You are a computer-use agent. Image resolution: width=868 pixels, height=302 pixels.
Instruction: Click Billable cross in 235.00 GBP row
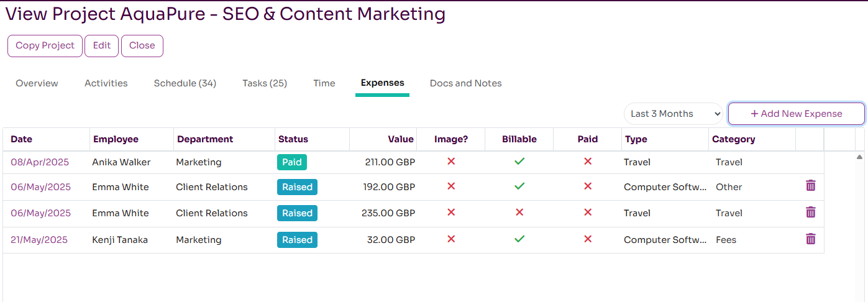[x=519, y=213]
